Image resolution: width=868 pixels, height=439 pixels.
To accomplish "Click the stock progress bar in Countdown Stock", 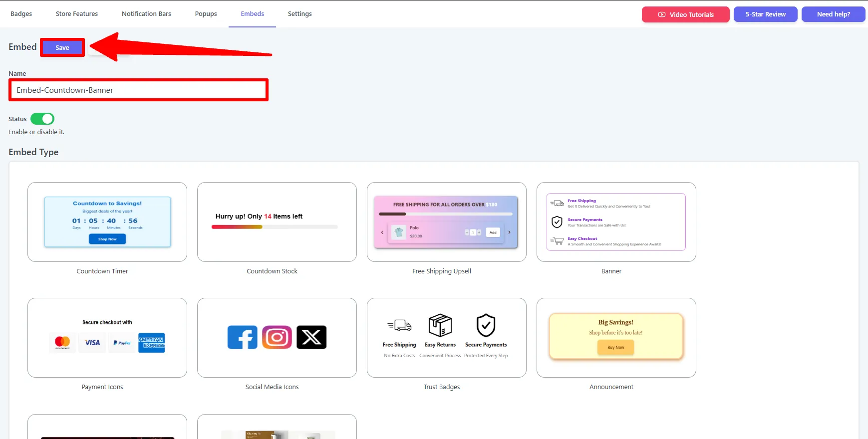I will tap(275, 227).
